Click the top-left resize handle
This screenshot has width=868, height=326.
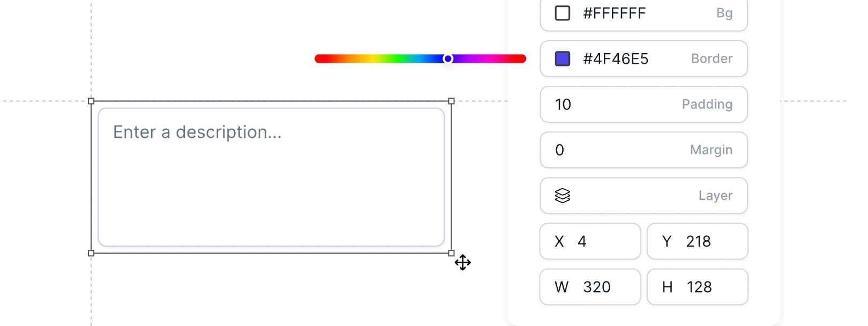(x=91, y=101)
